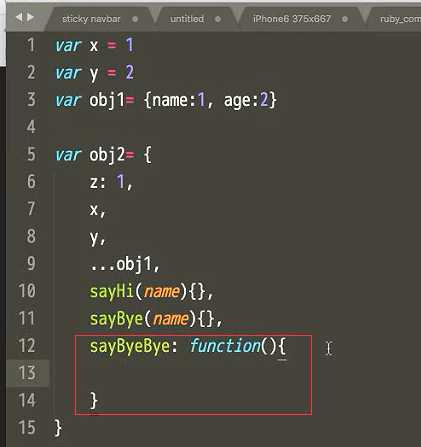Click the closing brace on line 15
The width and height of the screenshot is (421, 447).
tap(58, 428)
